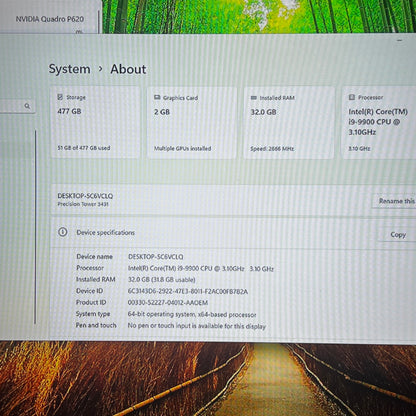Click the settings search input field

[17, 106]
